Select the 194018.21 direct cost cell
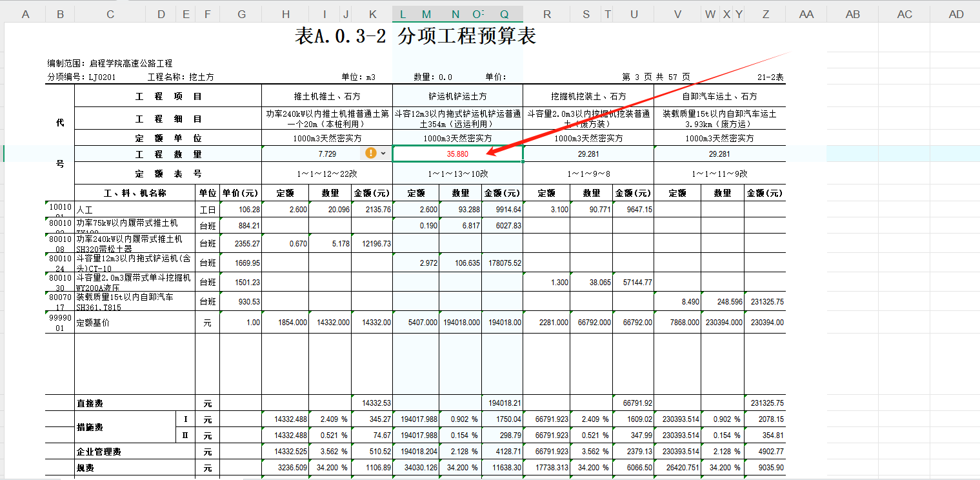Image resolution: width=980 pixels, height=480 pixels. click(502, 403)
